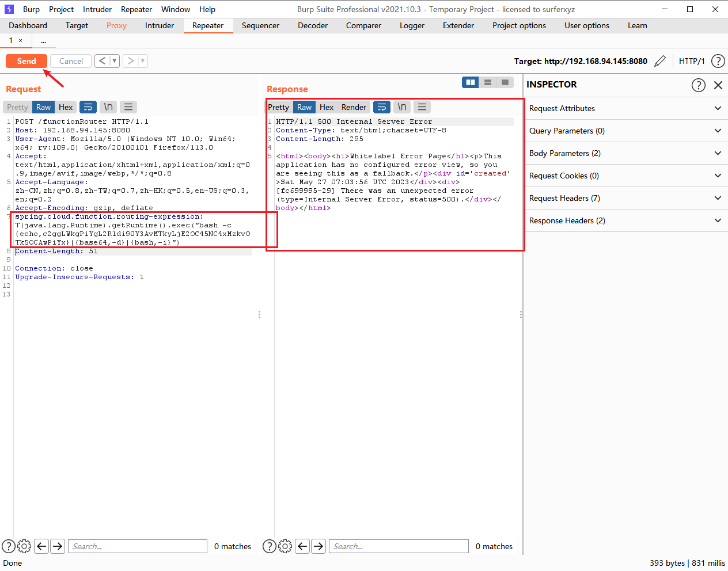
Task: Select Response Hex view tab
Action: [327, 107]
